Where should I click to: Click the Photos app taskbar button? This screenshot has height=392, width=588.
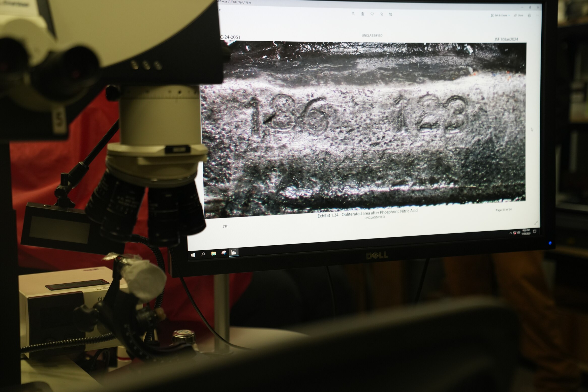tap(234, 252)
